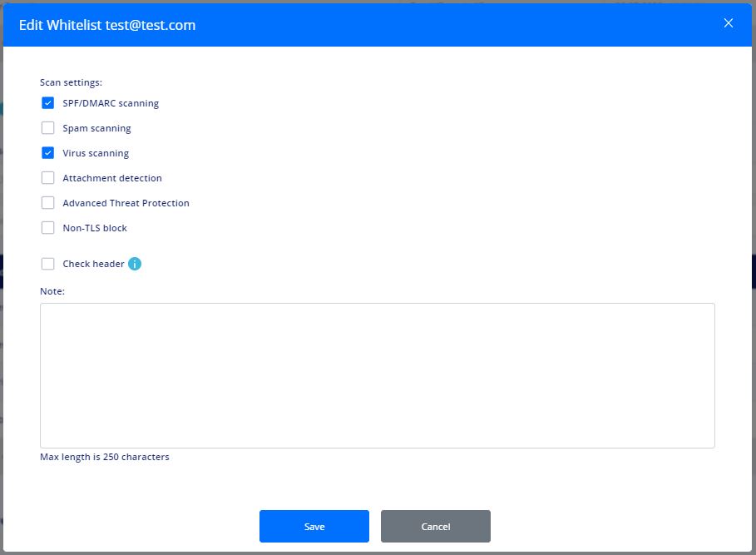Viewport: 756px width, 555px height.
Task: Enable Spam scanning checkbox
Action: click(x=47, y=128)
